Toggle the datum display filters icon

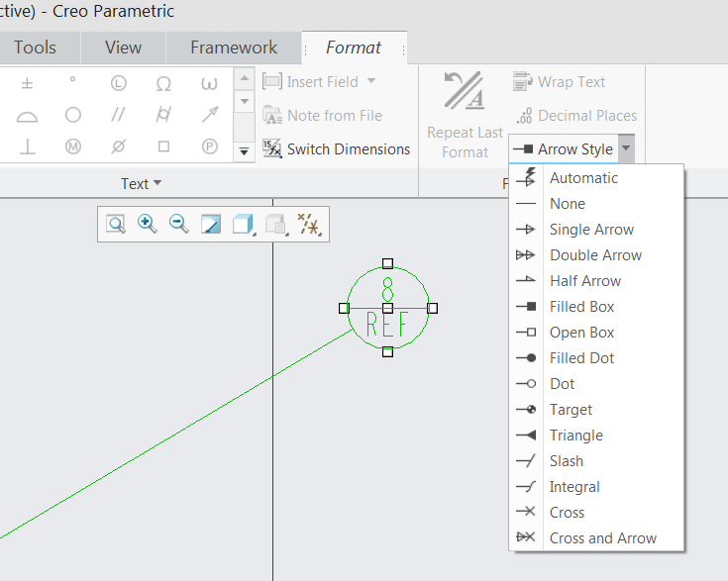309,224
